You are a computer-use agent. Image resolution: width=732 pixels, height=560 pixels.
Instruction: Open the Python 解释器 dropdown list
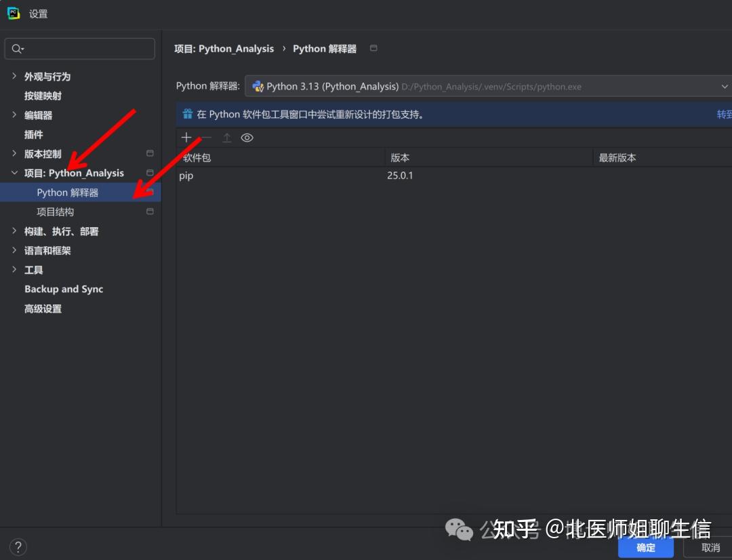click(x=725, y=86)
